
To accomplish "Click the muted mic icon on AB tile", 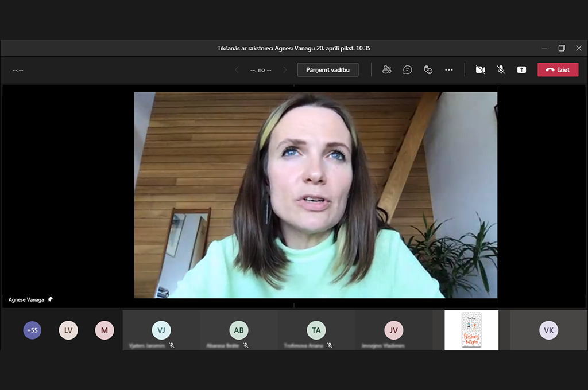I will [246, 345].
